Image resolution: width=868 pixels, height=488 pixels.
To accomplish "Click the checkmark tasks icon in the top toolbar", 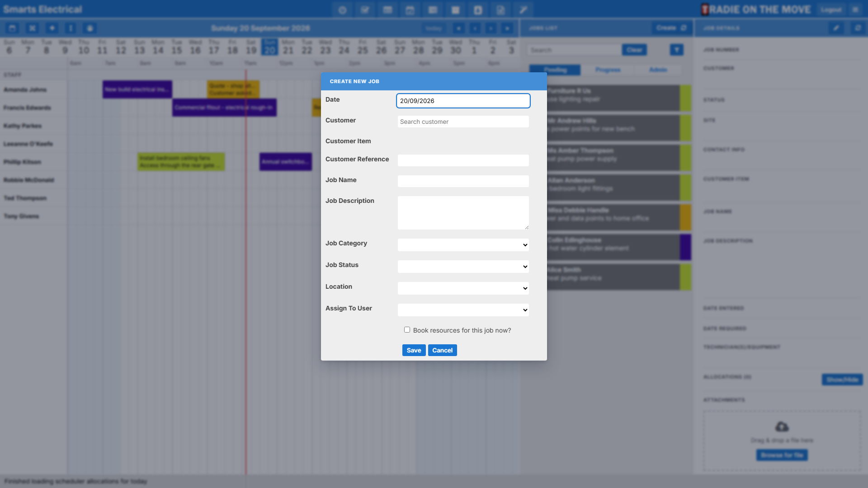I will click(365, 10).
